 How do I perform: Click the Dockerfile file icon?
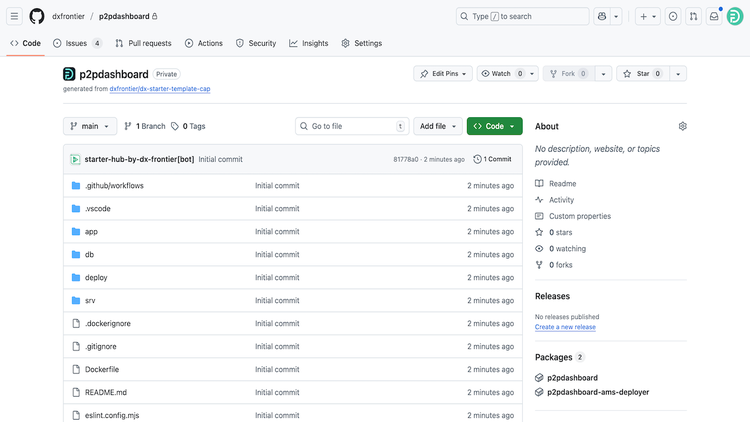[76, 369]
